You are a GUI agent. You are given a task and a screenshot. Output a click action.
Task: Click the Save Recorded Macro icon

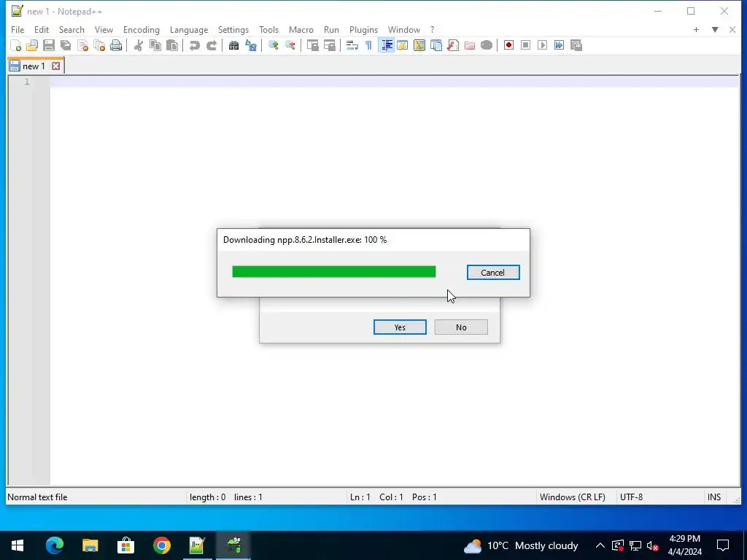coord(576,45)
